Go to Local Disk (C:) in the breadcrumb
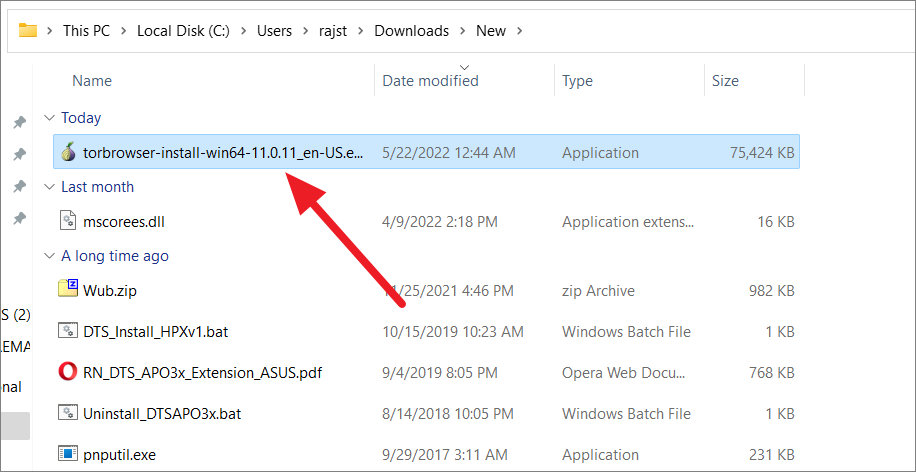Screen dimensions: 916x472 tap(183, 31)
